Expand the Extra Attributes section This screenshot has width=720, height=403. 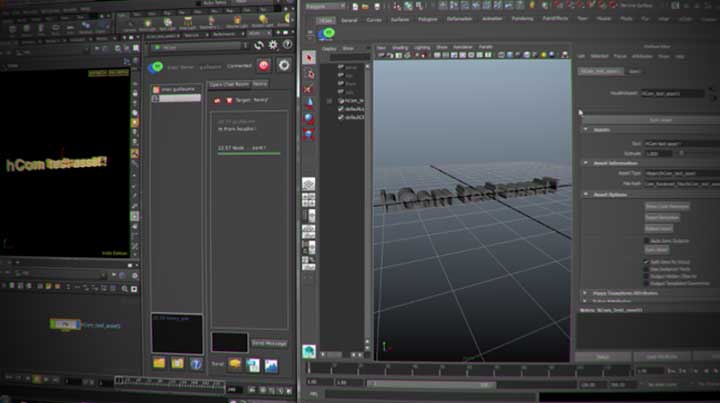click(585, 301)
